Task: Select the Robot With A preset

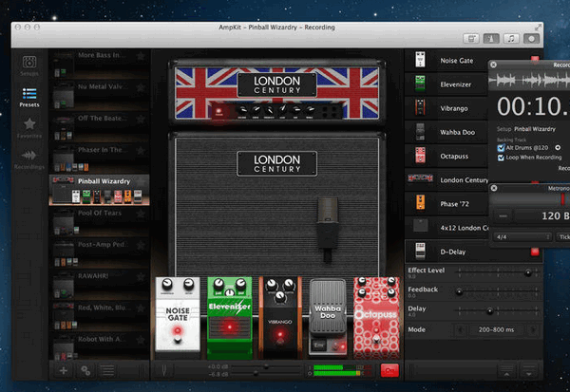Action: 99,345
